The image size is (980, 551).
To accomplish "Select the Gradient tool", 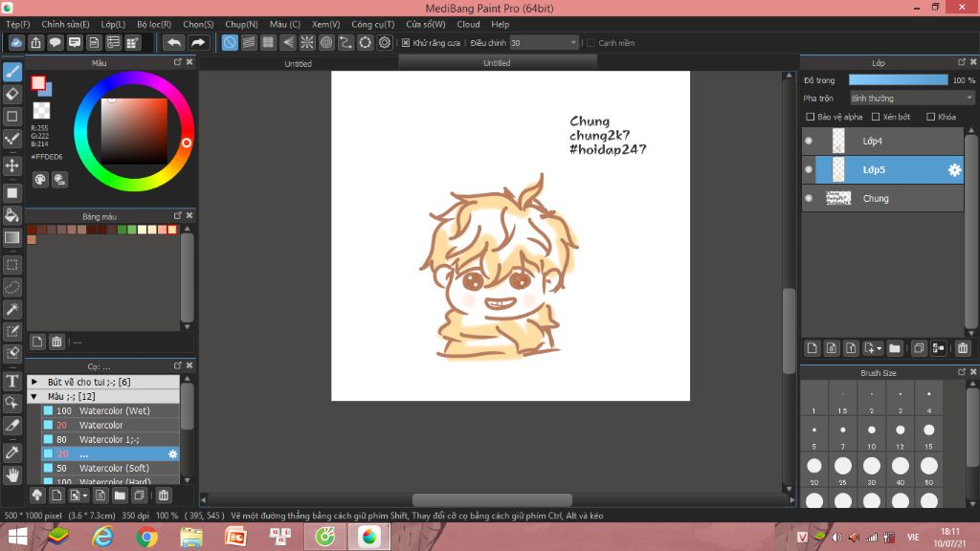I will [x=11, y=237].
